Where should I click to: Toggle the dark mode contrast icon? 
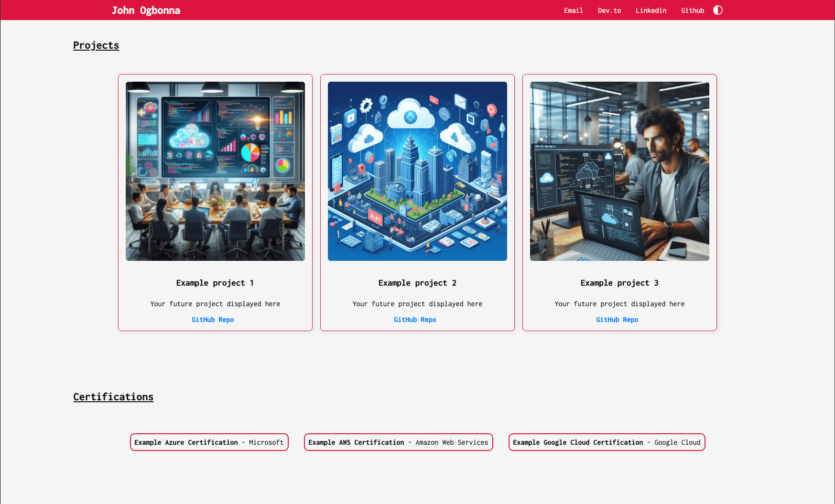click(x=717, y=10)
